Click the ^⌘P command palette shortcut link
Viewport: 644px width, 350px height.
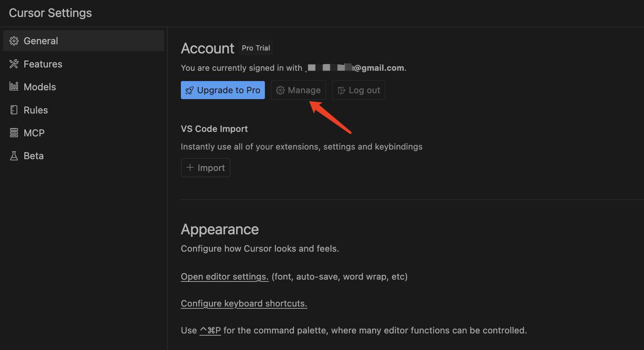210,330
